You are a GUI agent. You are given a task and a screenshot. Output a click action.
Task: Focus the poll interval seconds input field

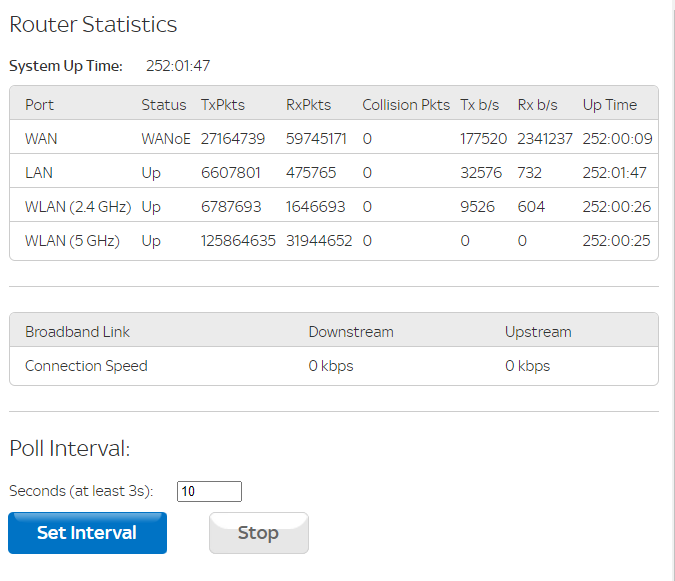click(x=209, y=491)
